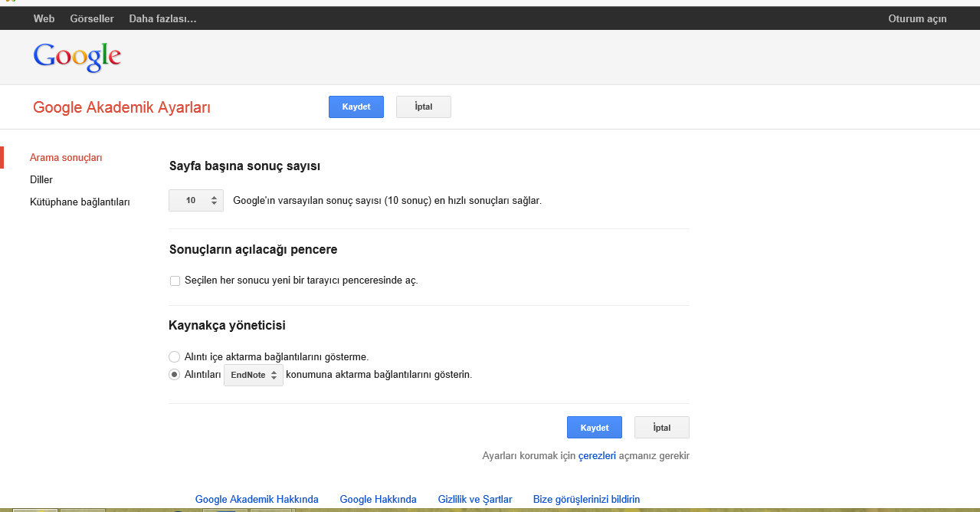Enable opening results in new browser window
This screenshot has width=980, height=512.
coord(175,281)
